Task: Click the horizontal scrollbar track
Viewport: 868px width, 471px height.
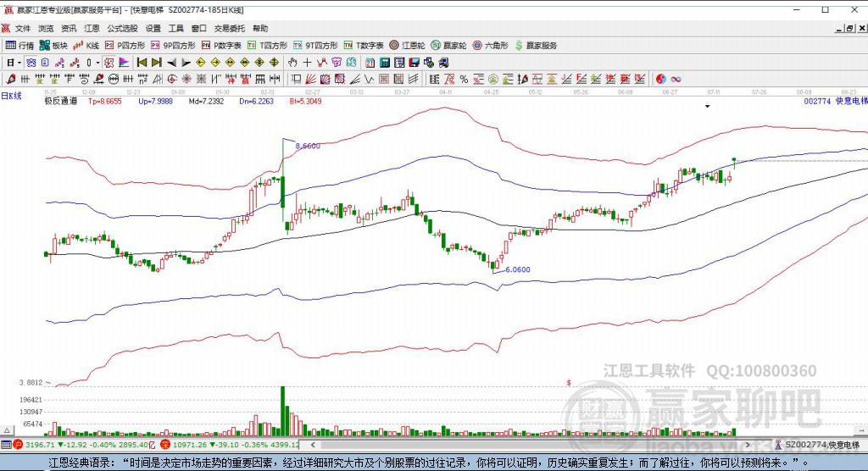Action: tap(531, 445)
